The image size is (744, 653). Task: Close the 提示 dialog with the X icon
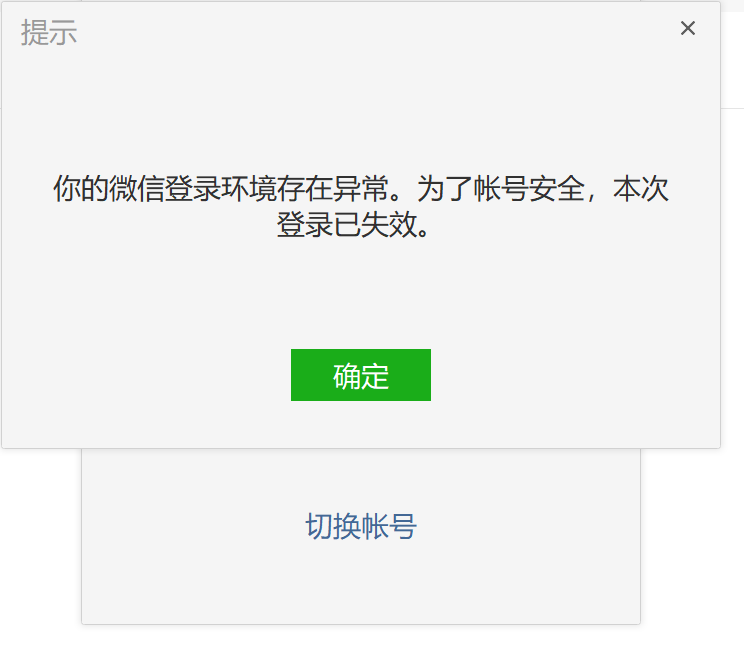point(688,28)
